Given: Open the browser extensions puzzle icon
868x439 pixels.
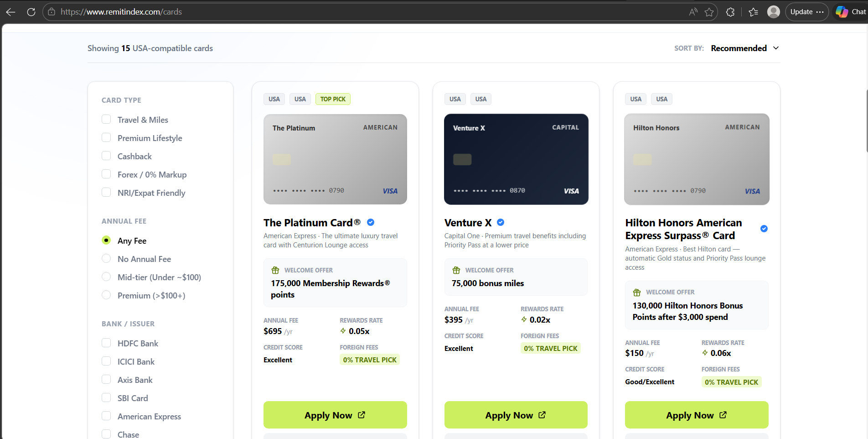Looking at the screenshot, I should pos(730,12).
